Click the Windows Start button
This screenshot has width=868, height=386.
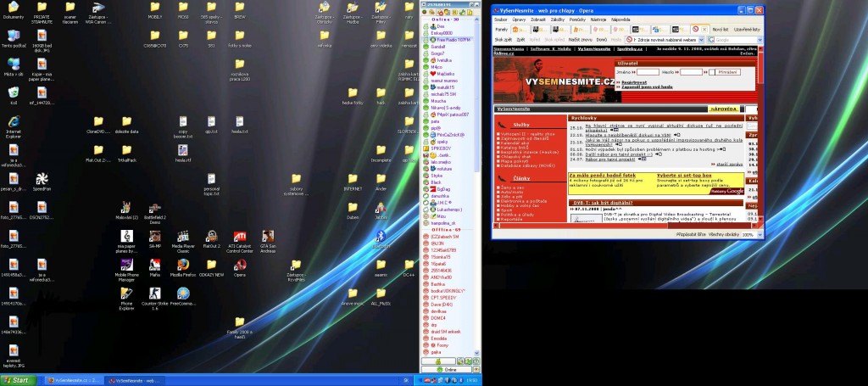(x=17, y=380)
